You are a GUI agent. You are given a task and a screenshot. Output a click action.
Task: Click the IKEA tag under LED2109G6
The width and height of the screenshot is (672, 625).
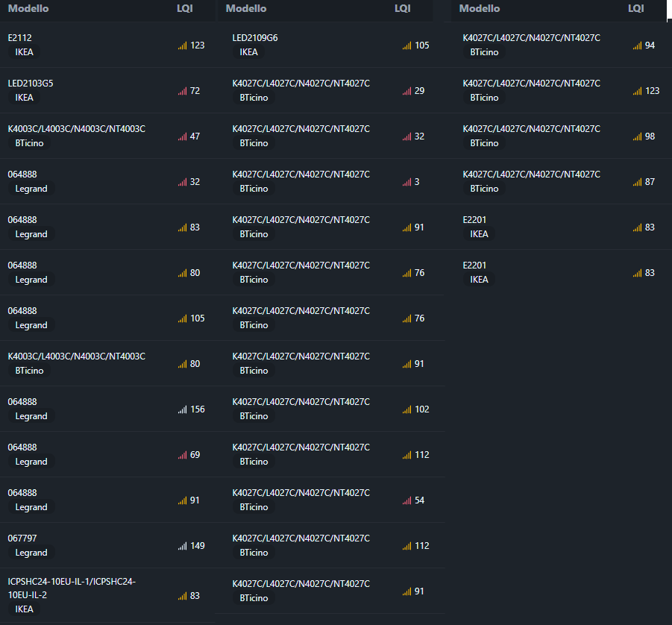click(x=249, y=52)
